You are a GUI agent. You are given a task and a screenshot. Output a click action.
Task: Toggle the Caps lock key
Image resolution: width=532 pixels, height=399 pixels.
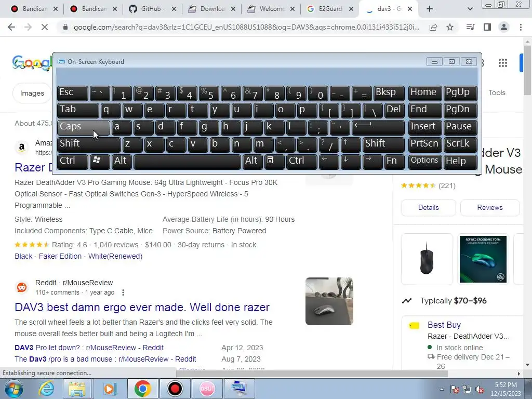pos(84,128)
